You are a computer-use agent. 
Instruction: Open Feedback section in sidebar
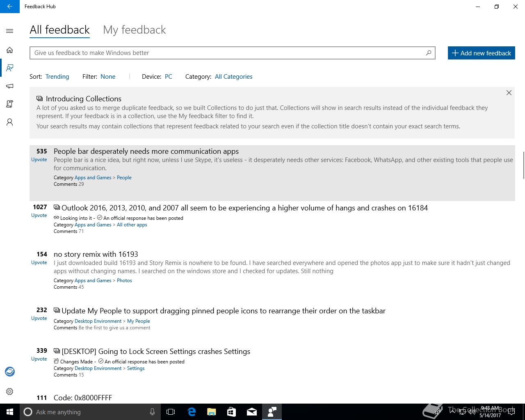tap(10, 68)
